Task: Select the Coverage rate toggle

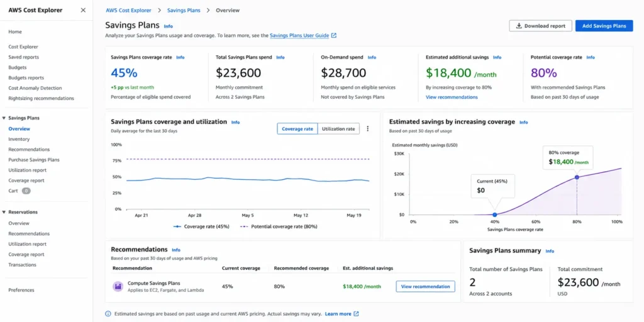Action: pos(297,128)
